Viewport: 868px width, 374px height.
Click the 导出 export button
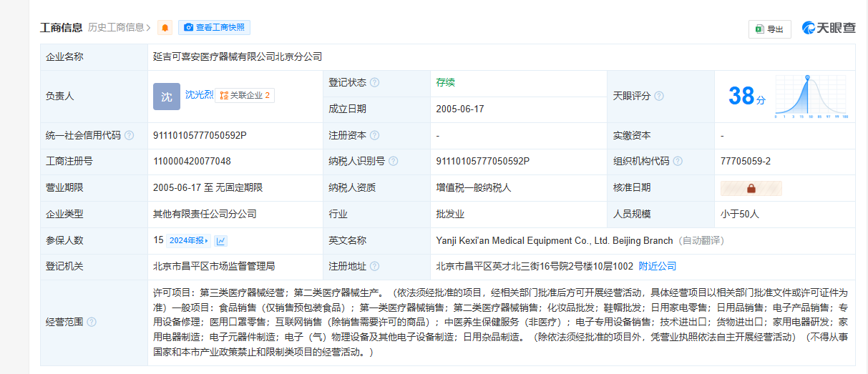click(769, 29)
